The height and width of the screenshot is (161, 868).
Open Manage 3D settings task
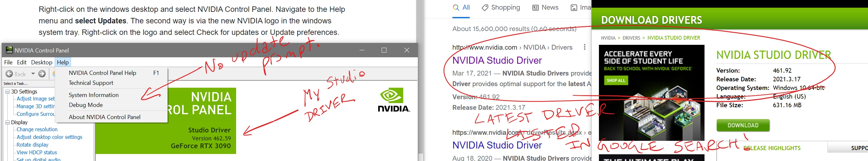coord(36,107)
